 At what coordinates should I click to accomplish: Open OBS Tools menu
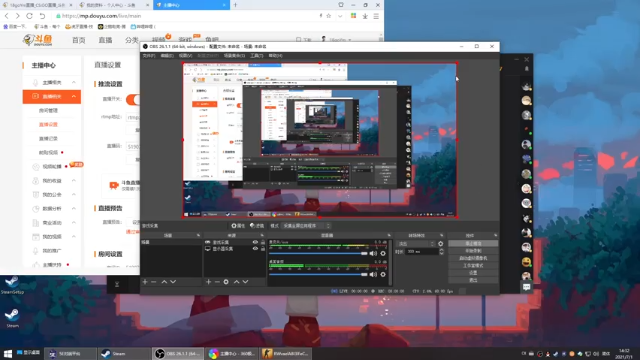coord(257,56)
